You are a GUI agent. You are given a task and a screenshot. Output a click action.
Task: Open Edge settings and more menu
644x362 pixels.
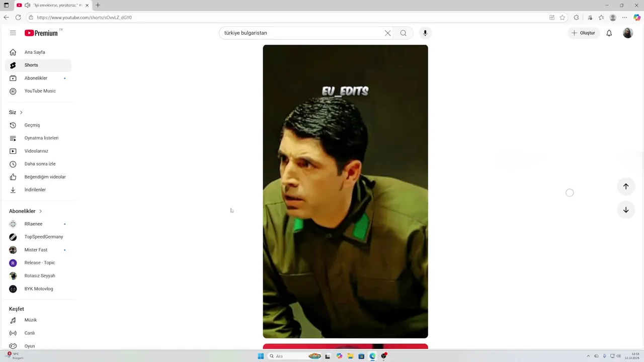point(625,18)
